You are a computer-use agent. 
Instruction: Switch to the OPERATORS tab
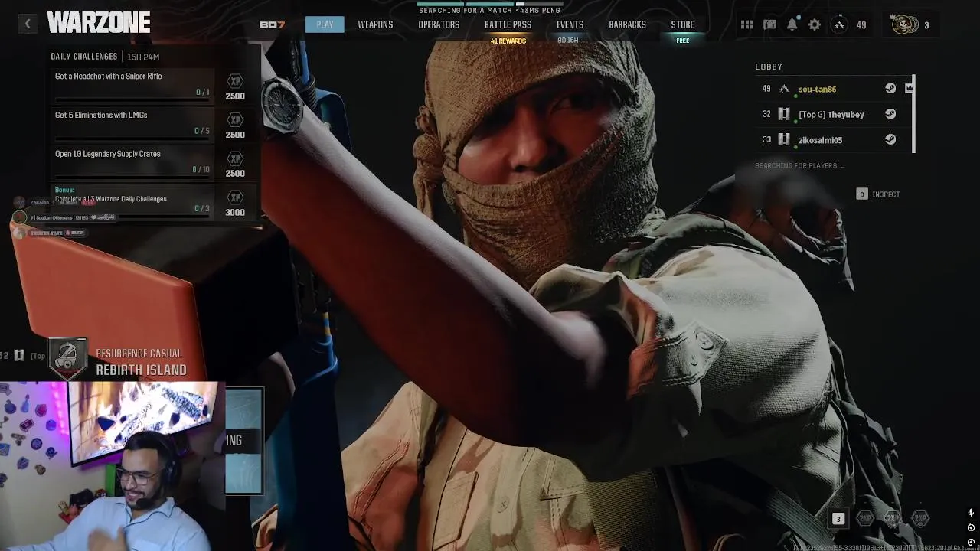click(x=439, y=24)
